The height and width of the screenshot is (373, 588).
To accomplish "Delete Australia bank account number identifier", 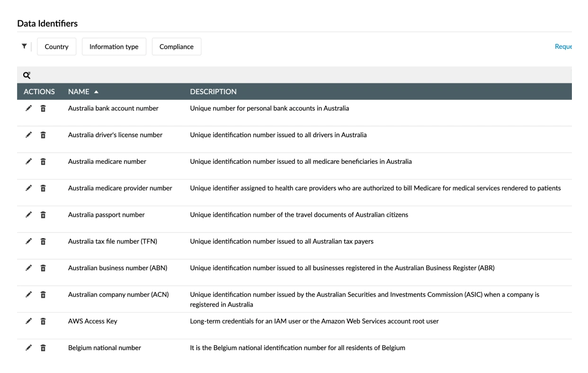I will pyautogui.click(x=43, y=108).
